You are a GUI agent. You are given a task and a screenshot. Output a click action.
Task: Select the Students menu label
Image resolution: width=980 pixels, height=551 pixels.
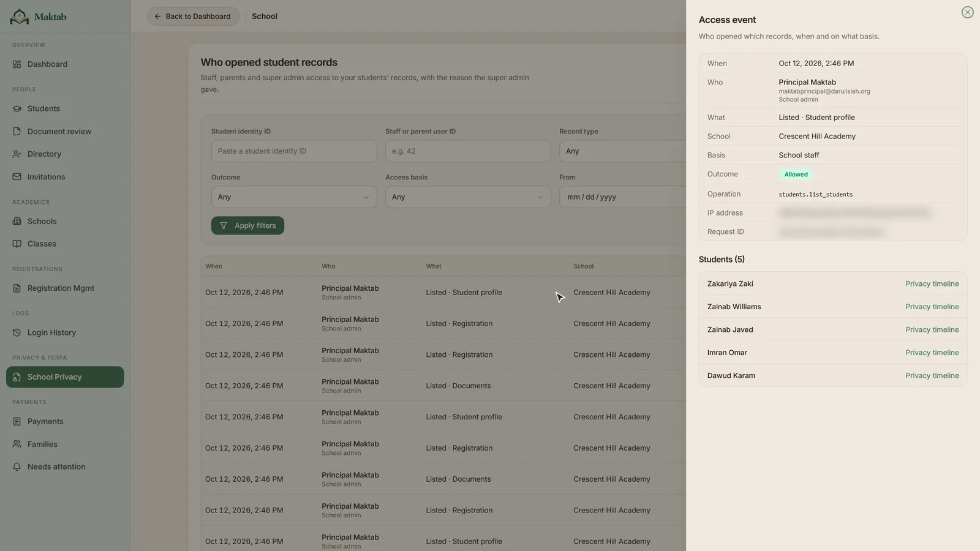[x=43, y=109]
